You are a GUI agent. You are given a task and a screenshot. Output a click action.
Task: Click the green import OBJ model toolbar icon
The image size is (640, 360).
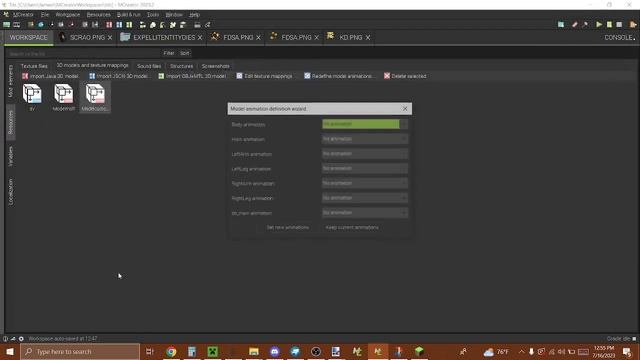click(x=129, y=25)
